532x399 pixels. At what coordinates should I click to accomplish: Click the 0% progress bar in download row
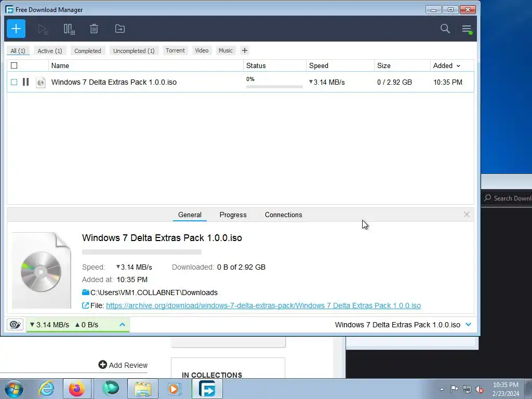pyautogui.click(x=274, y=87)
